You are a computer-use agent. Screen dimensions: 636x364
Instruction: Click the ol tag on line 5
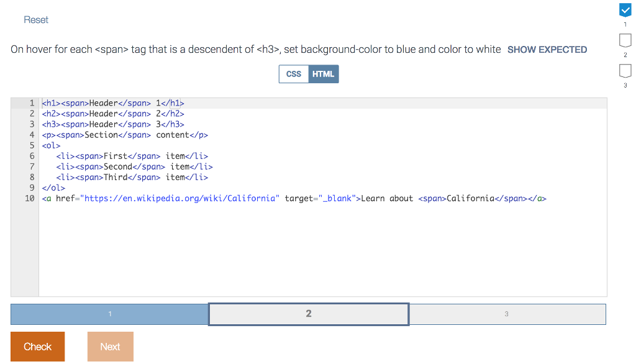(x=51, y=145)
